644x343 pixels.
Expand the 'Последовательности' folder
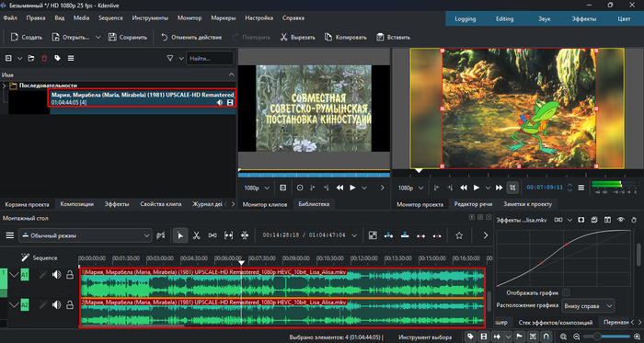(x=4, y=86)
